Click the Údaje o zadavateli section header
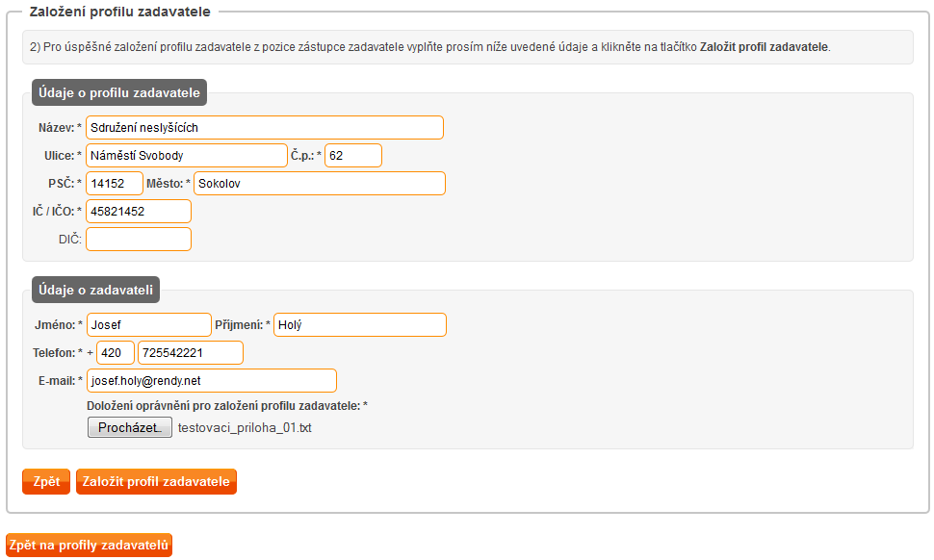The width and height of the screenshot is (934, 560). point(96,290)
